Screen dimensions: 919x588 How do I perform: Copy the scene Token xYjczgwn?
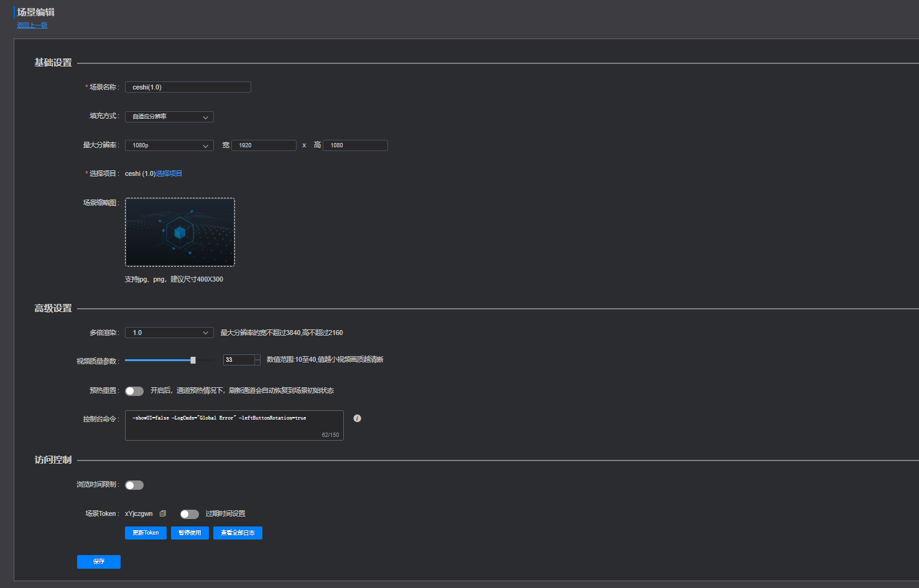(x=163, y=513)
